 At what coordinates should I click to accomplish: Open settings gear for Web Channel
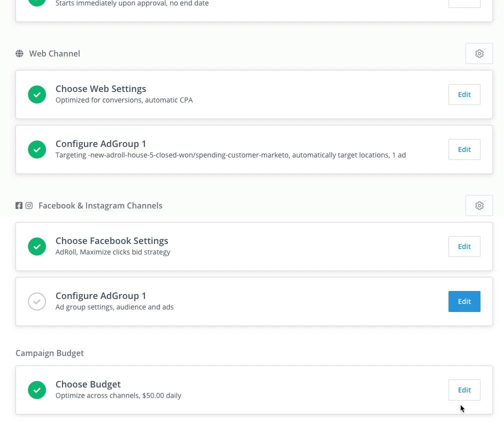tap(479, 53)
